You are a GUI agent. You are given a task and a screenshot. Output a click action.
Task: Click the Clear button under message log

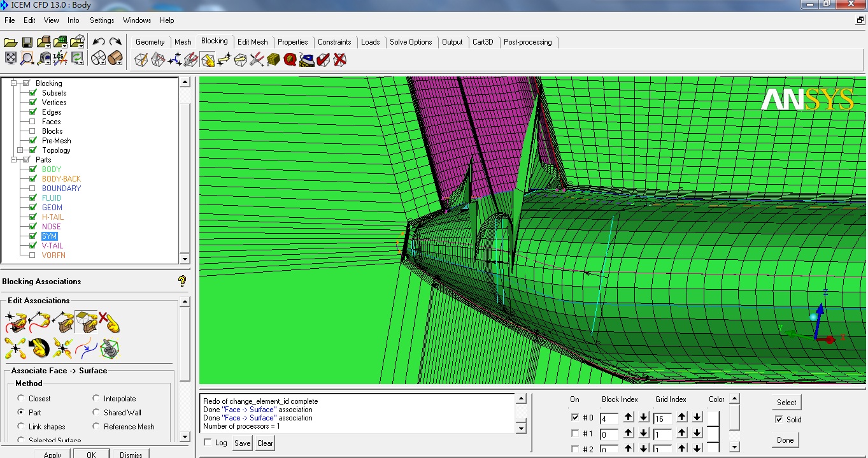[x=265, y=443]
